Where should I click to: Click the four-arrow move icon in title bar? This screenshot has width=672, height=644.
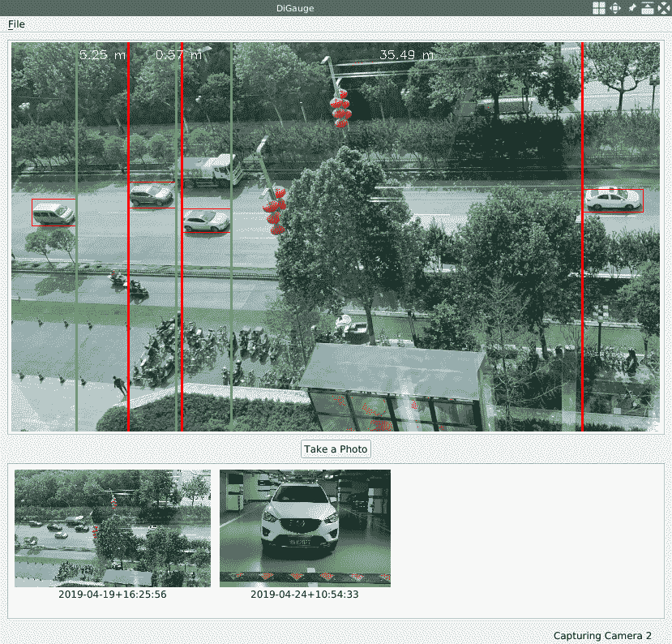(x=615, y=8)
